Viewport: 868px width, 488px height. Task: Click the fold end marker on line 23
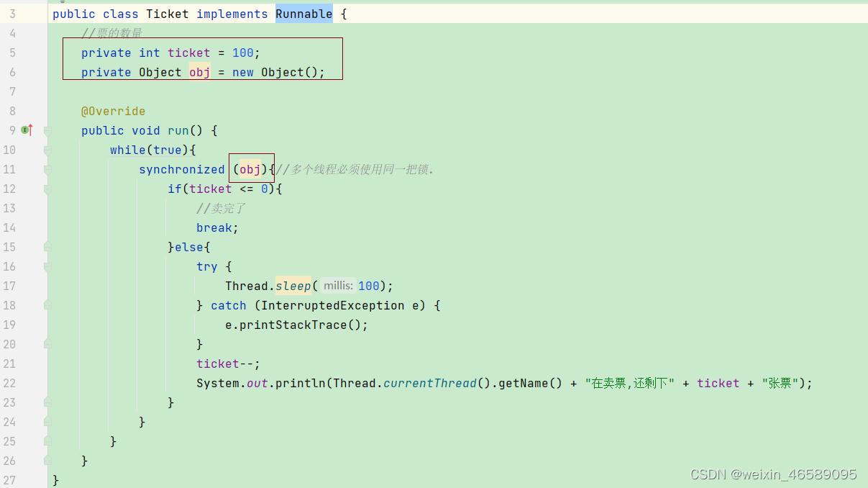coord(47,402)
